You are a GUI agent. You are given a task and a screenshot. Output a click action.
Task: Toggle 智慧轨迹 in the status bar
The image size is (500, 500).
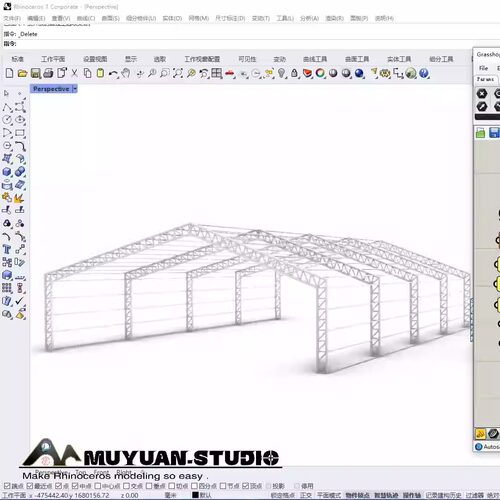[x=386, y=495]
